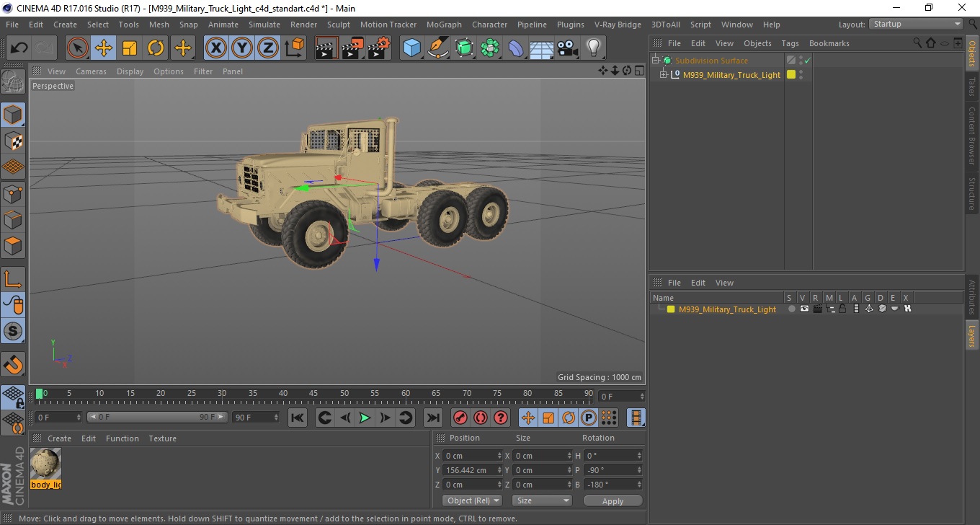Viewport: 980px width, 525px height.
Task: Click layer color swatch in Layers panel
Action: (671, 309)
